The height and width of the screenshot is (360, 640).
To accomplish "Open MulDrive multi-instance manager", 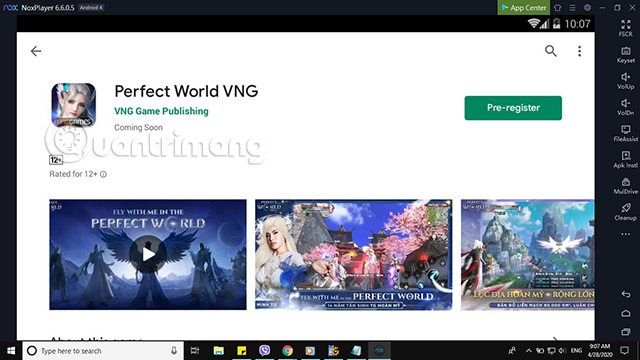I will pyautogui.click(x=625, y=186).
